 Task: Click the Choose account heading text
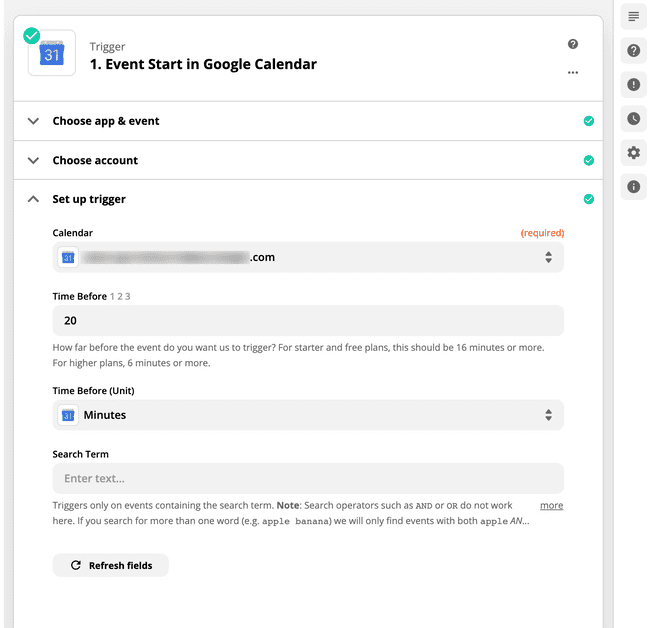[x=95, y=160]
